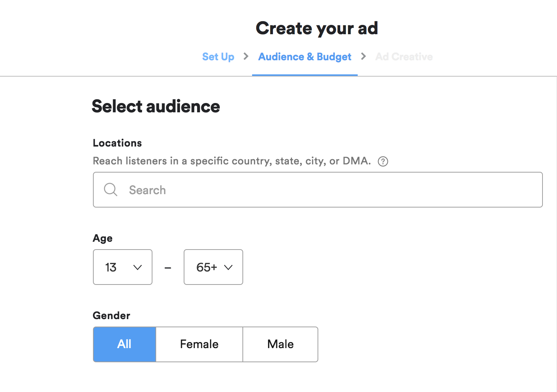This screenshot has width=557, height=392.
Task: Click the Select audience heading
Action: (x=156, y=106)
